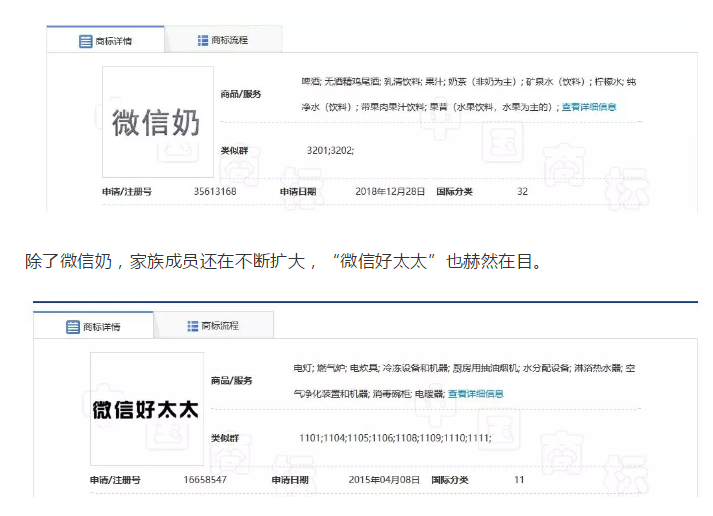Select application number 35613168
The image size is (713, 516).
(215, 191)
